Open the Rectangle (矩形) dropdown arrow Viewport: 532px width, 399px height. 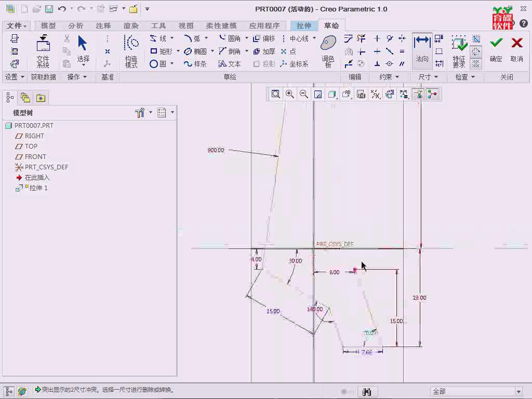[178, 51]
